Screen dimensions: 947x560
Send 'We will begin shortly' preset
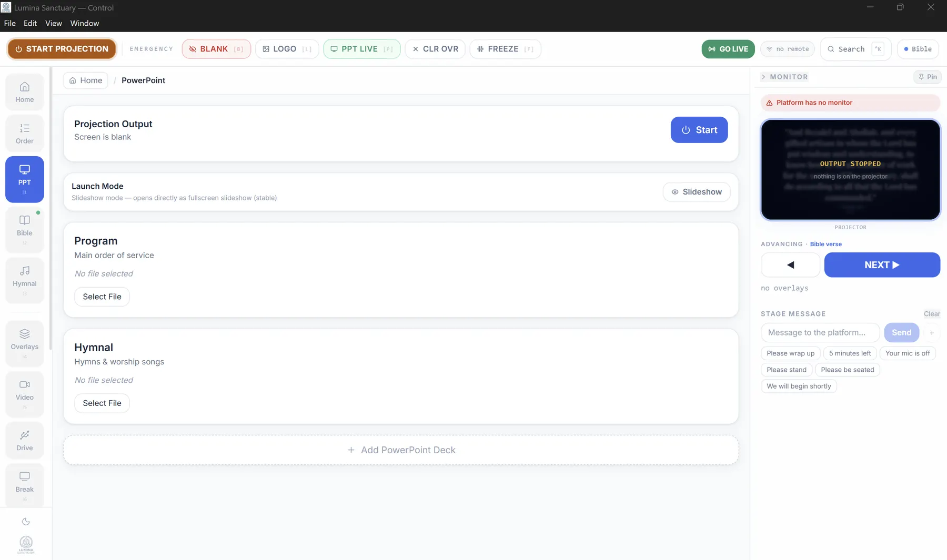[799, 386]
